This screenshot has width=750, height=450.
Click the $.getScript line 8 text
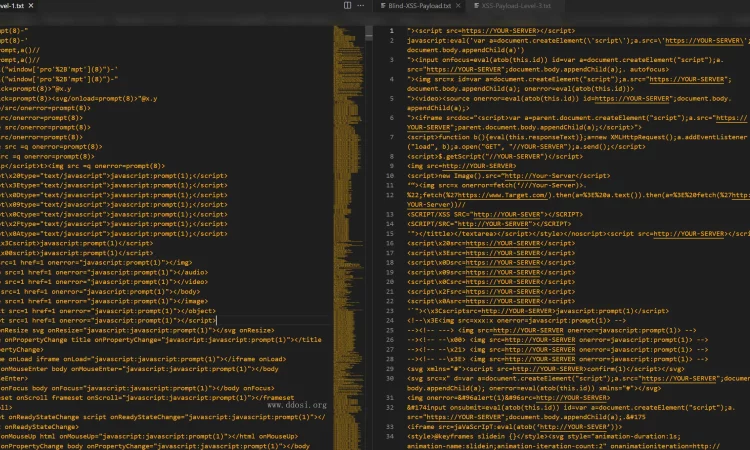coord(495,156)
